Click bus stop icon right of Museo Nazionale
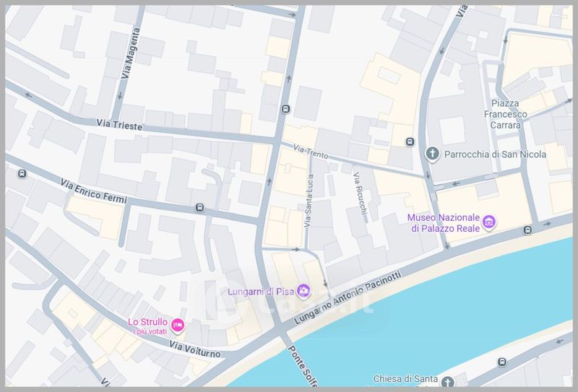 (528, 230)
